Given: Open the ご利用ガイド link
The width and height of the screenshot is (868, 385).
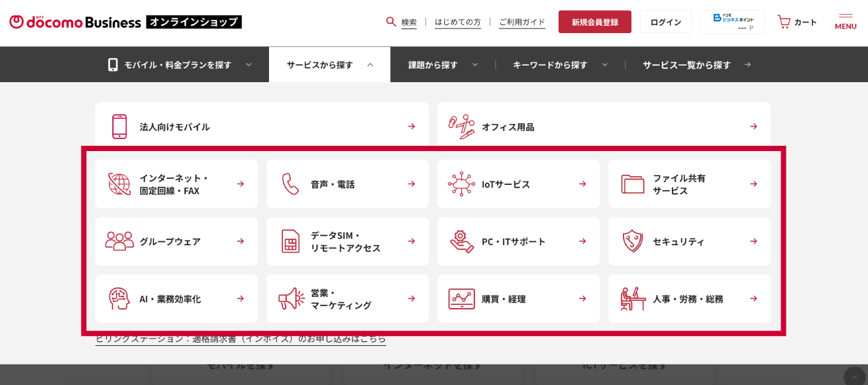Looking at the screenshot, I should [x=521, y=22].
